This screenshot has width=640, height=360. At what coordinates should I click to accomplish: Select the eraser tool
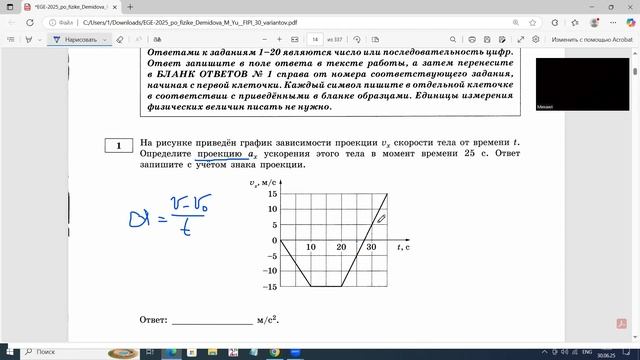pyautogui.click(x=120, y=40)
